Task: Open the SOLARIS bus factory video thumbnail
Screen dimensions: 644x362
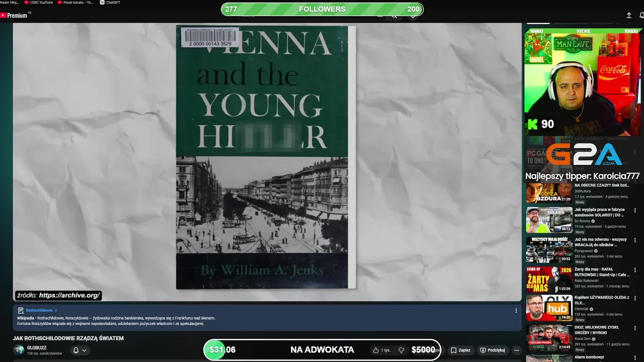Action: 549,220
